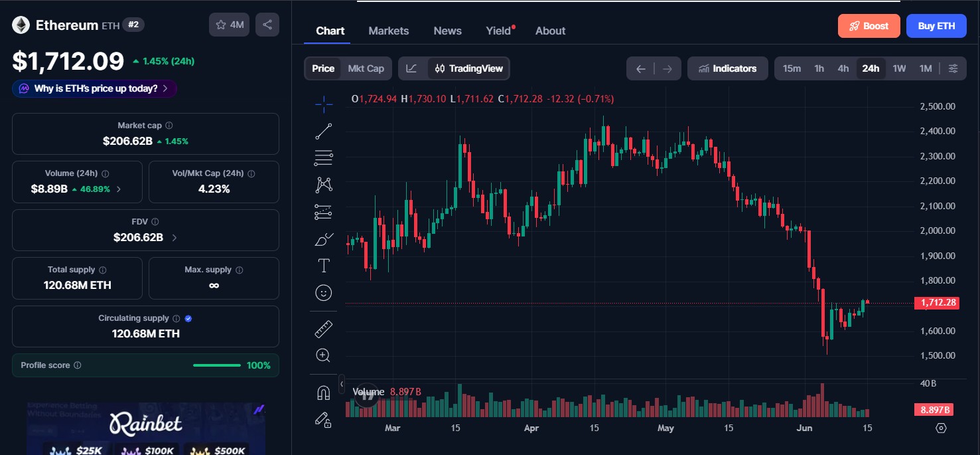The width and height of the screenshot is (980, 455).
Task: Open the Fibonacci retracement tool
Action: pos(324,158)
